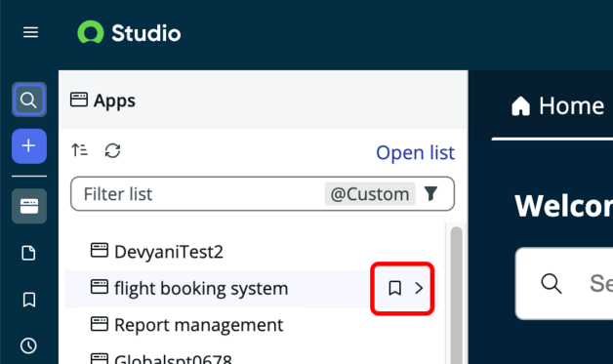This screenshot has height=364, width=613.
Task: Open the file icon in sidebar
Action: [x=28, y=253]
